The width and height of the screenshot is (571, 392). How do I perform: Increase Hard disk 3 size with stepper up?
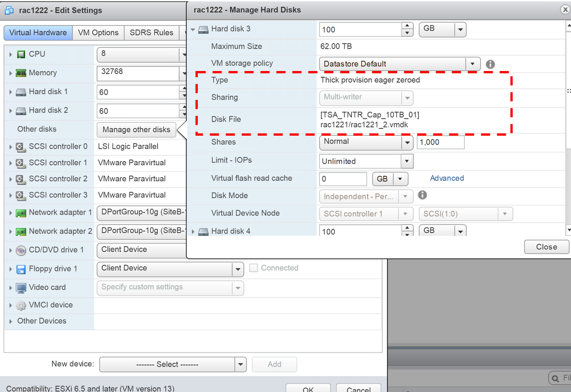point(407,26)
